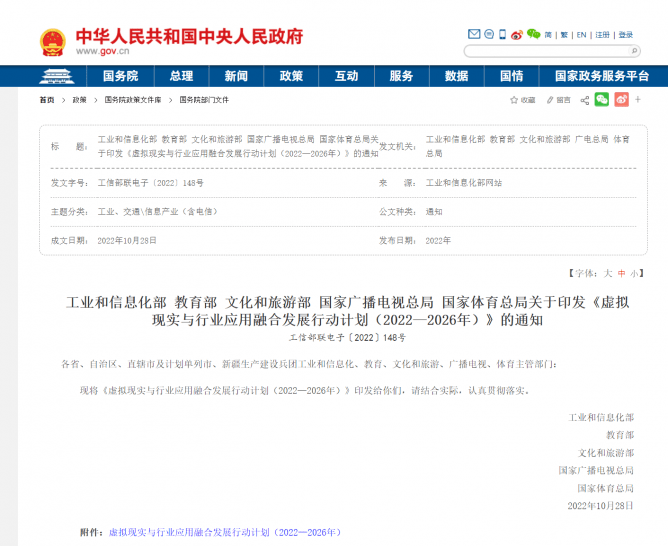The width and height of the screenshot is (668, 546).
Task: Click the signed date 2022年10月28日 at the end
Action: [x=600, y=506]
